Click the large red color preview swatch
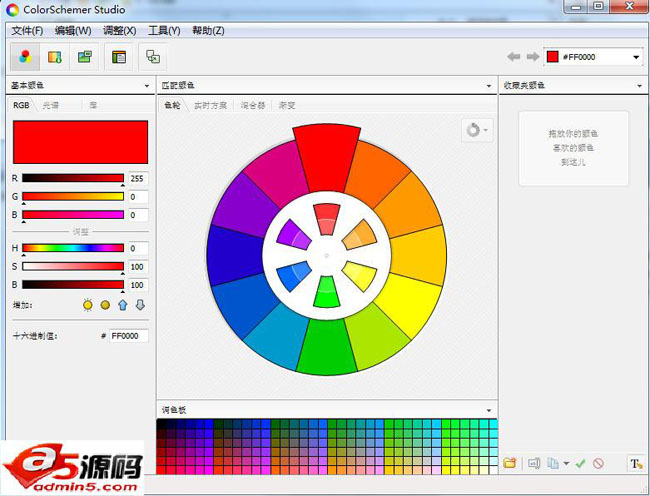The width and height of the screenshot is (650, 496). click(80, 142)
